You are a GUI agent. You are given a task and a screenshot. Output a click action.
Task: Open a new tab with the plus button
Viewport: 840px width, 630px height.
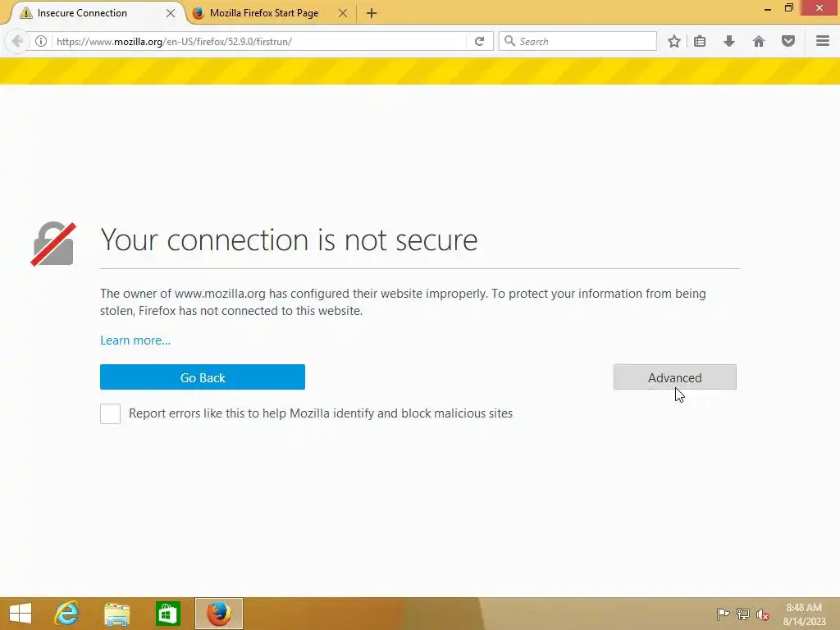372,13
